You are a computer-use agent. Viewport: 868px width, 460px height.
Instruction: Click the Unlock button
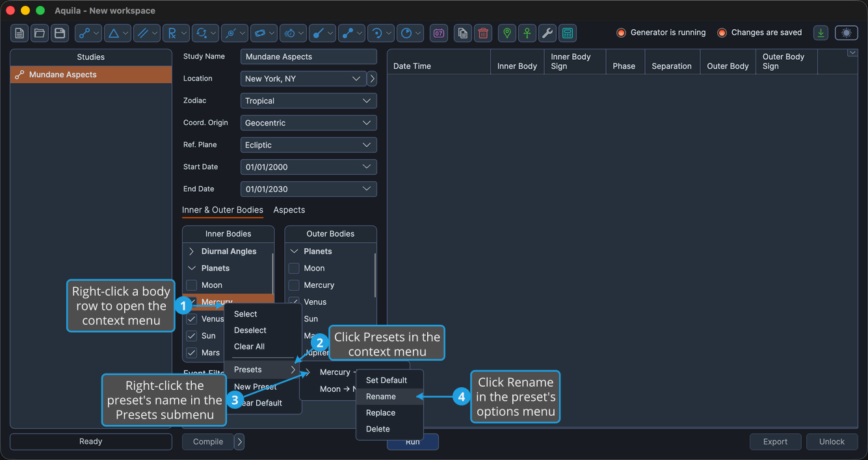pyautogui.click(x=832, y=442)
